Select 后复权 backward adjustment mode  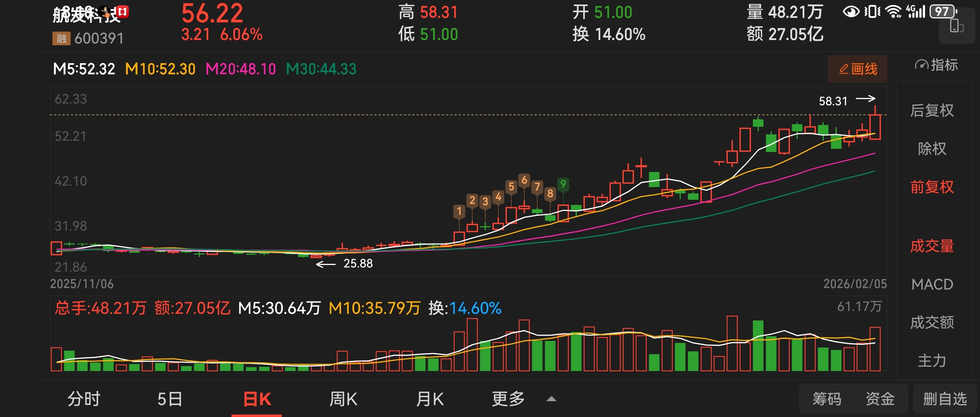point(932,111)
